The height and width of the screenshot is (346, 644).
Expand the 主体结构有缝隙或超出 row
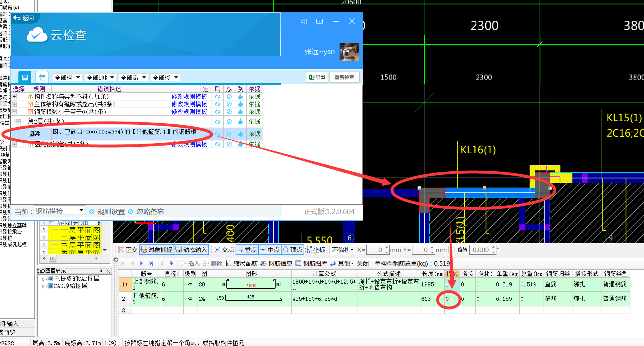coord(14,104)
